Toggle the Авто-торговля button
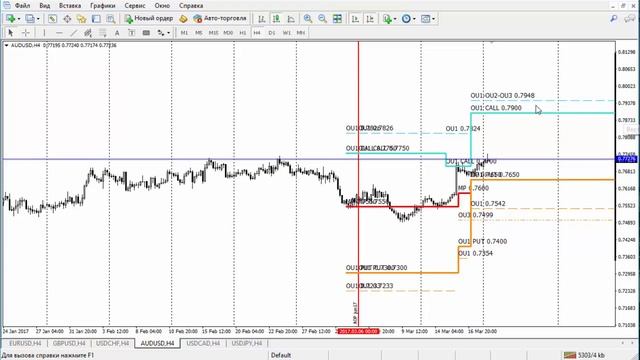This screenshot has width=640, height=360. click(x=220, y=18)
